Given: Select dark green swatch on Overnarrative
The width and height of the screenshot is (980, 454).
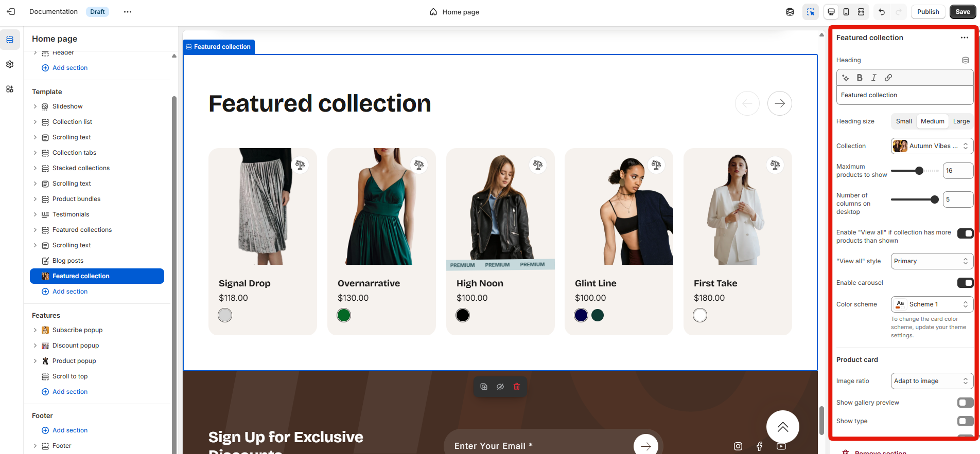Looking at the screenshot, I should (344, 315).
